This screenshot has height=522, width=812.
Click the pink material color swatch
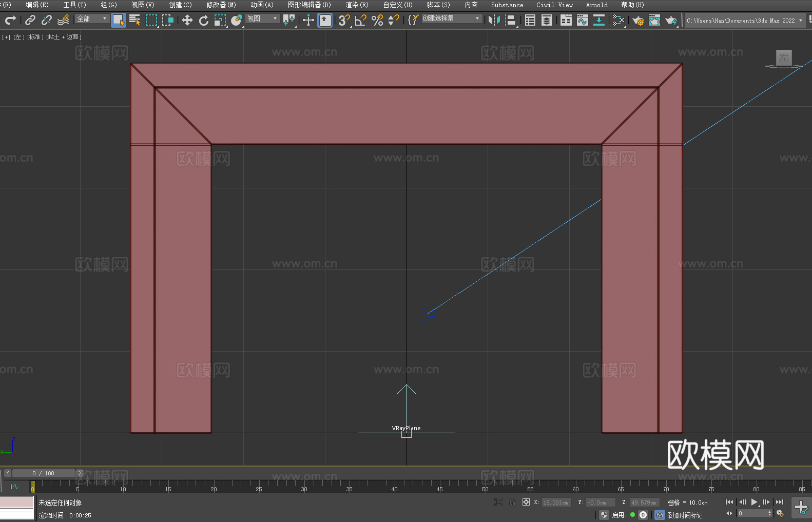[x=17, y=501]
